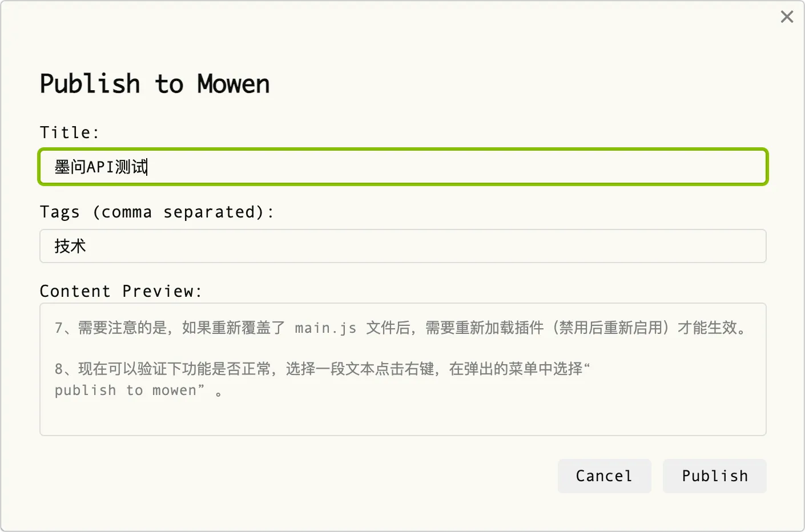Screen dimensions: 805x532
Task: Click preview paragraph starting with '7、'
Action: [x=401, y=328]
